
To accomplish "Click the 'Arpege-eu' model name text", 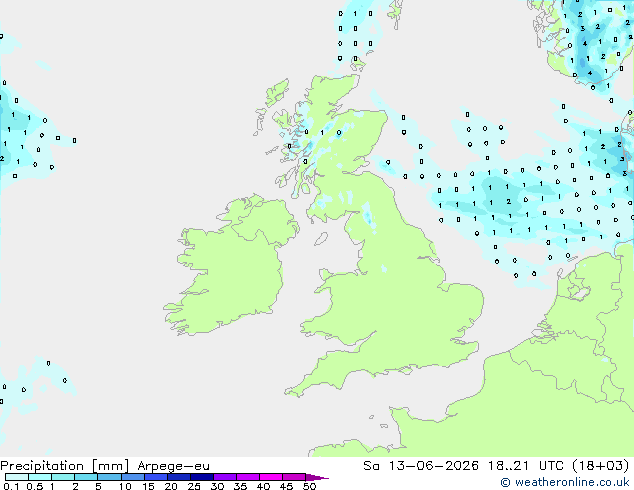I will point(173,466).
